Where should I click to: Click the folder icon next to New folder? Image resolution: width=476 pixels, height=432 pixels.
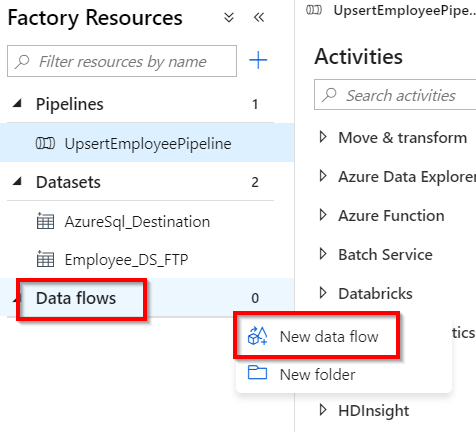click(x=257, y=373)
